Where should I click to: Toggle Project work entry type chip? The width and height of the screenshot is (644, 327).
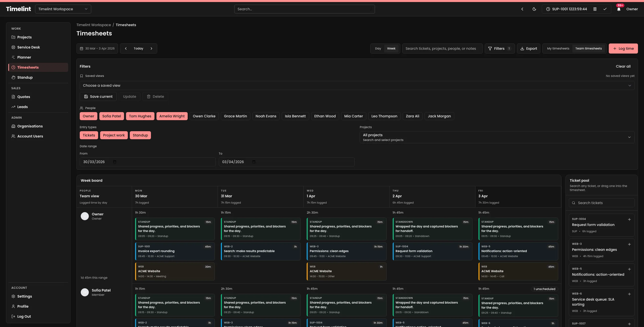pos(114,135)
